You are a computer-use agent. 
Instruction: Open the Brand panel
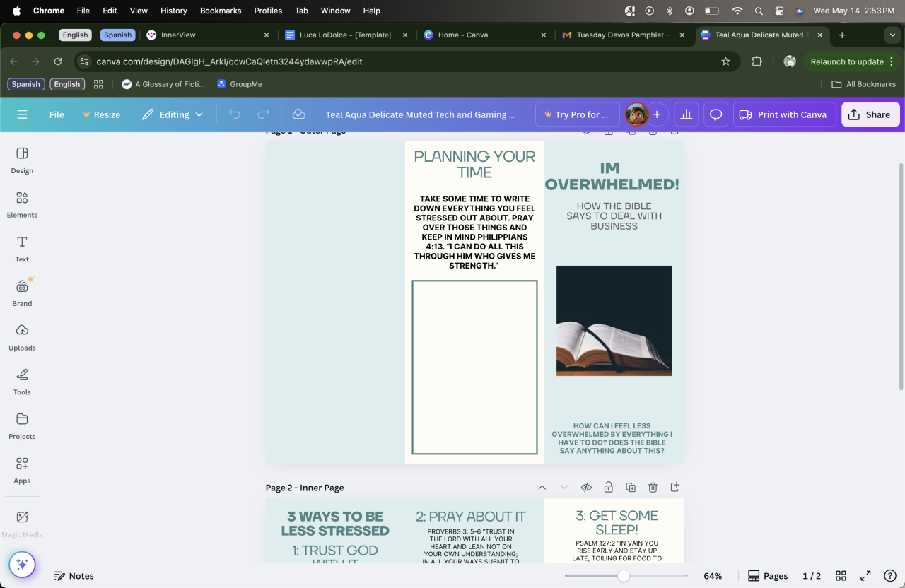22,293
